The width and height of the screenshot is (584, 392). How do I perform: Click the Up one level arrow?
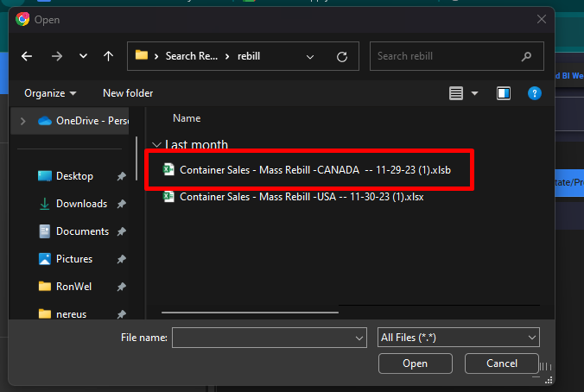click(108, 56)
